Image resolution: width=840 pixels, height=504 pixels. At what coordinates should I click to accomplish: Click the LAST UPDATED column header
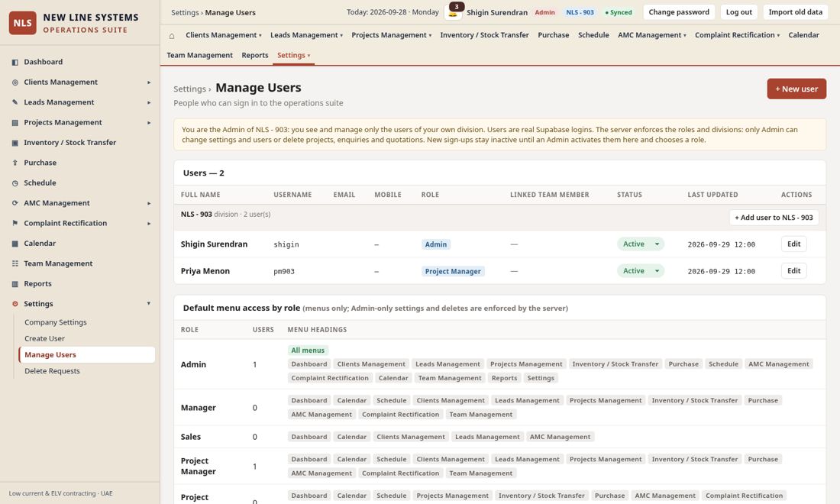click(712, 195)
